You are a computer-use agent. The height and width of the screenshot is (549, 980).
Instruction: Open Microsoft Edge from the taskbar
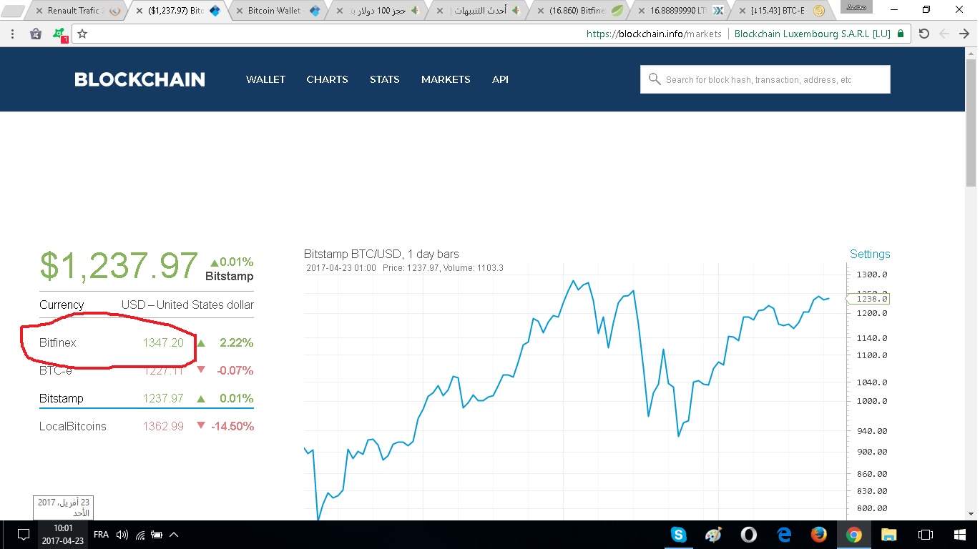784,535
